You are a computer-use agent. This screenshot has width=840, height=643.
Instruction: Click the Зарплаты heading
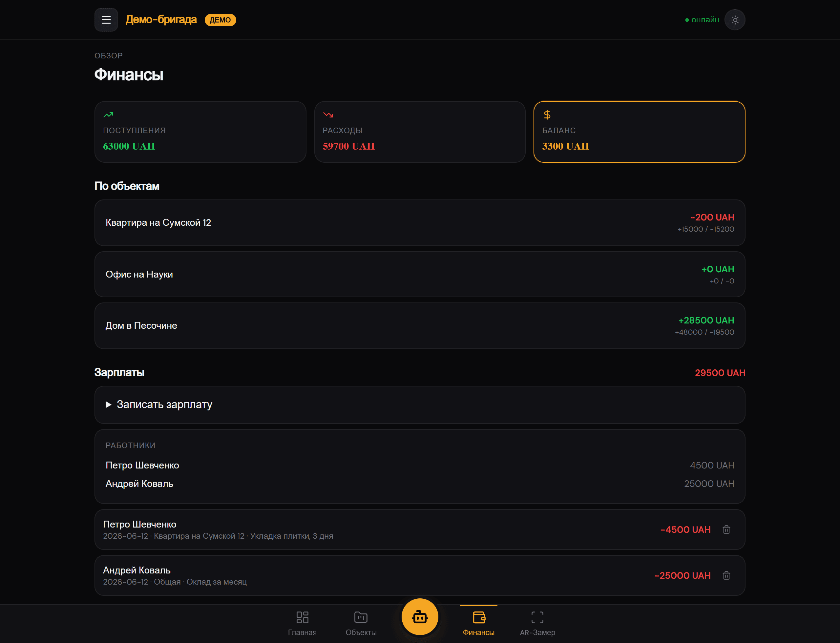click(119, 372)
